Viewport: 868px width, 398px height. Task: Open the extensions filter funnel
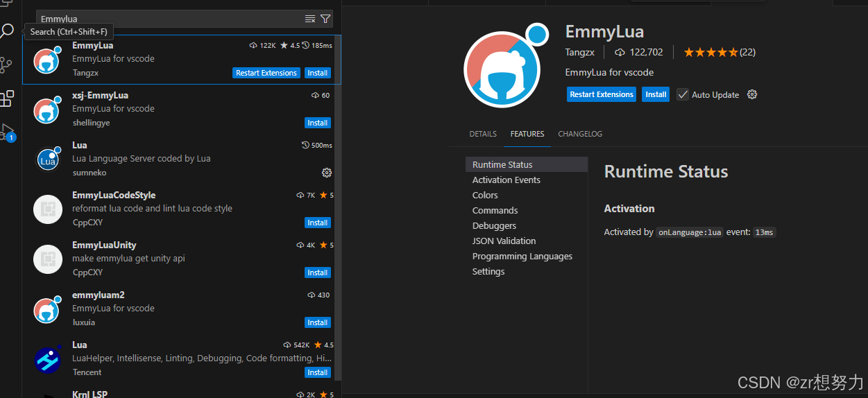[325, 19]
